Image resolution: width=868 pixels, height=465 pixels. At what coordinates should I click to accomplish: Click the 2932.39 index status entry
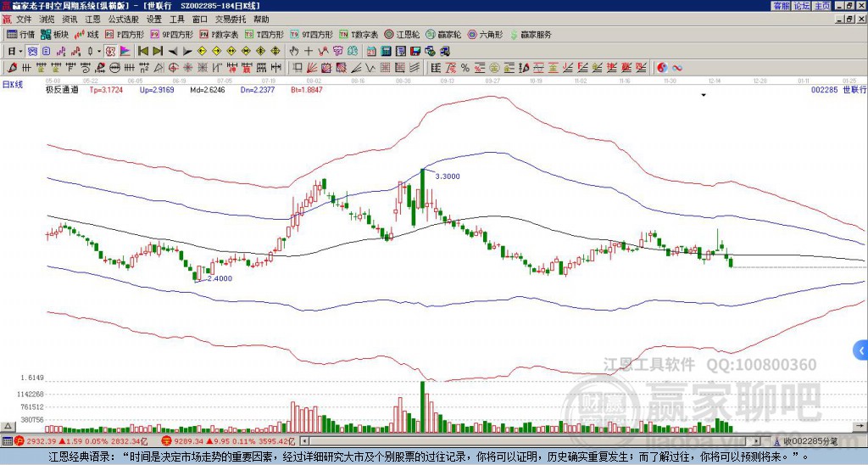coord(81,441)
